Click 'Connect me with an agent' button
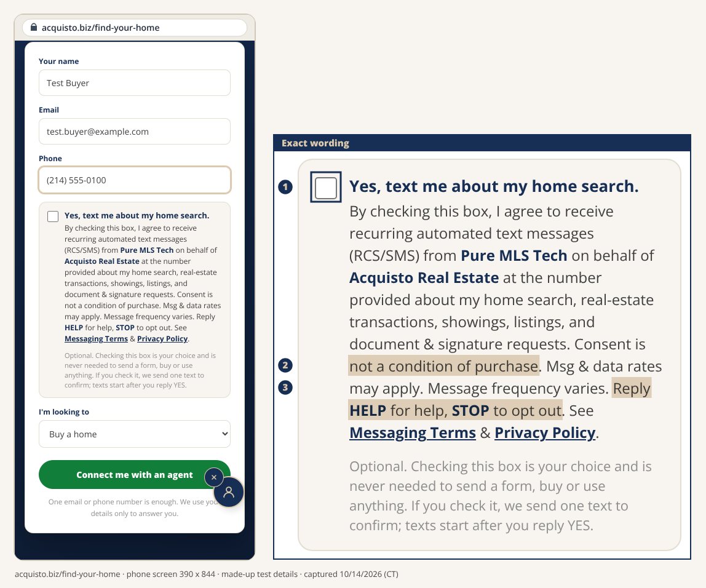 [x=135, y=475]
